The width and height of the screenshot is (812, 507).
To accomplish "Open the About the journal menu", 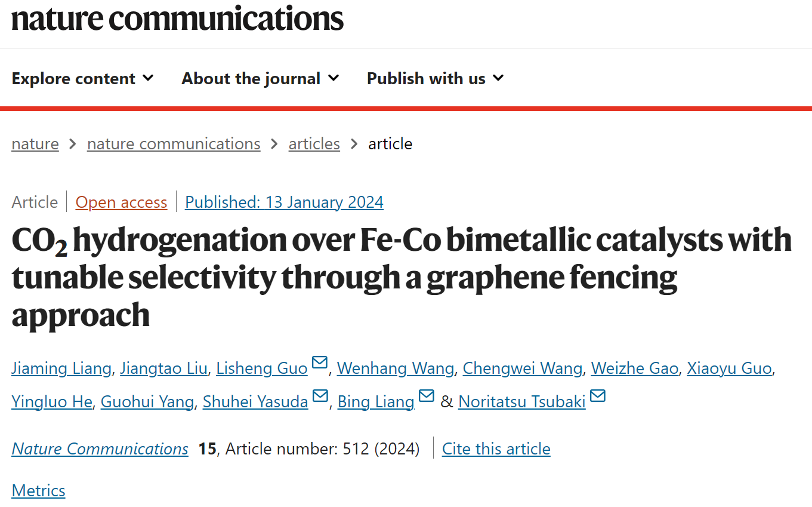I will click(x=261, y=78).
